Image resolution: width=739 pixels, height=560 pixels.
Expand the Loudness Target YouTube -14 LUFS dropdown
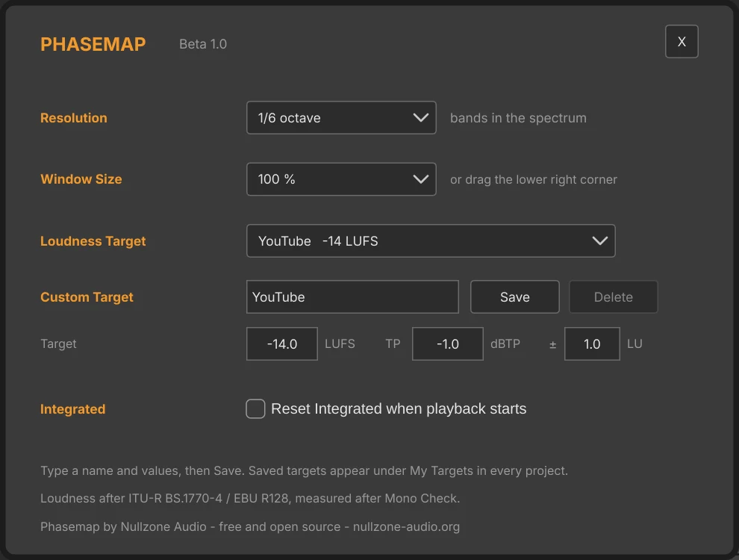pyautogui.click(x=431, y=241)
